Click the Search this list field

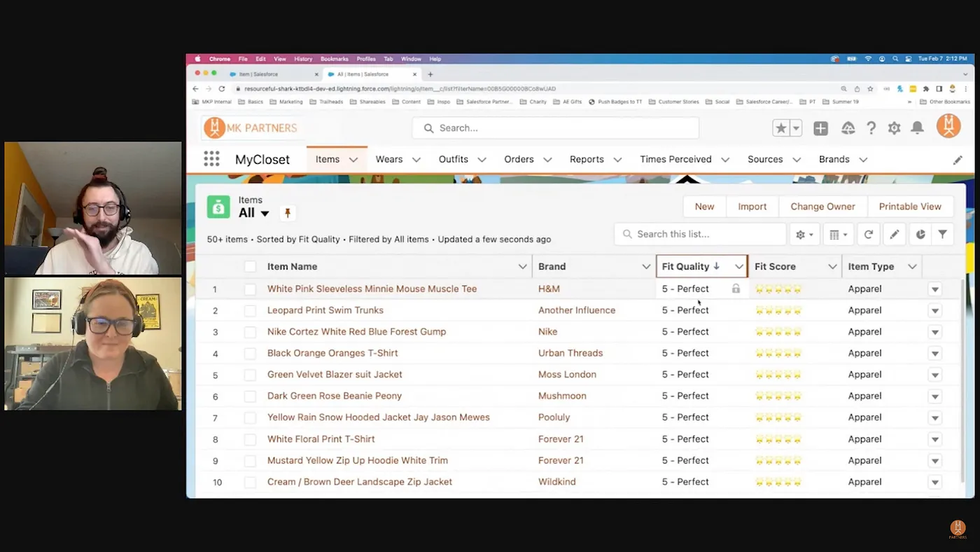700,235
